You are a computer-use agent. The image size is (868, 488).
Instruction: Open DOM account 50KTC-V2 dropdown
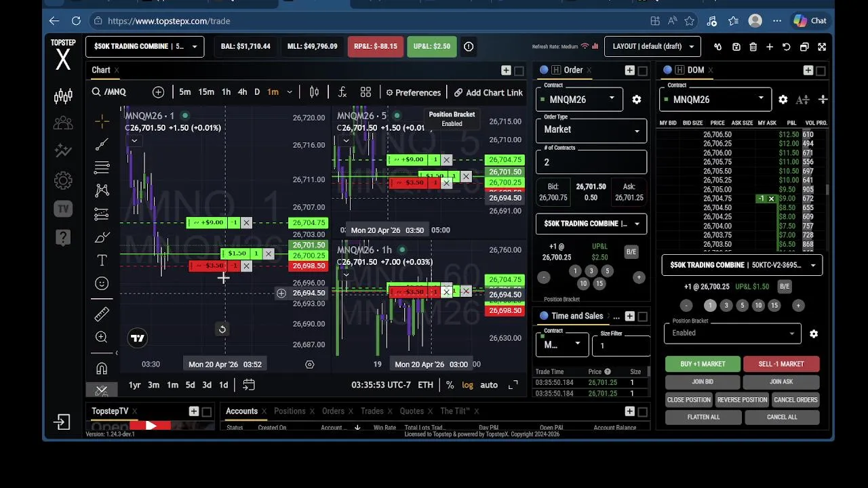click(x=742, y=265)
